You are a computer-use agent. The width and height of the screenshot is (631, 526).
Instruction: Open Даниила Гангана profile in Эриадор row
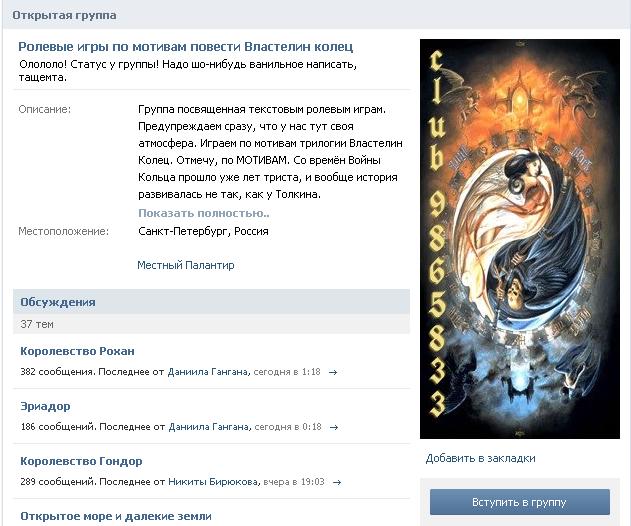pyautogui.click(x=208, y=427)
